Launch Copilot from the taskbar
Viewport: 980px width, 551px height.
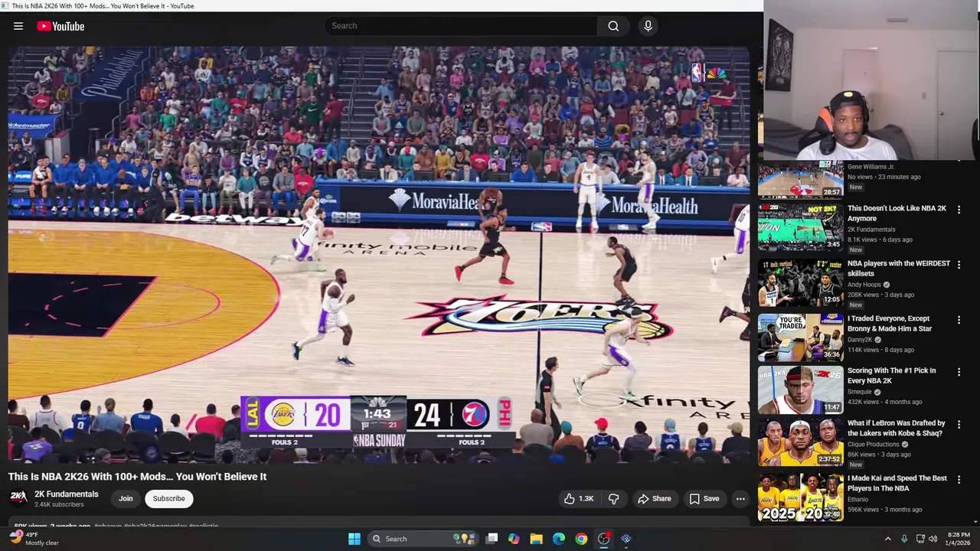point(514,539)
